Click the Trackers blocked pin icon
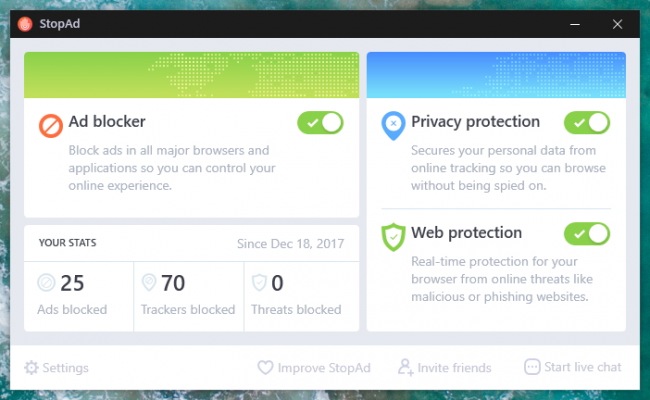Image resolution: width=650 pixels, height=400 pixels. [x=149, y=283]
